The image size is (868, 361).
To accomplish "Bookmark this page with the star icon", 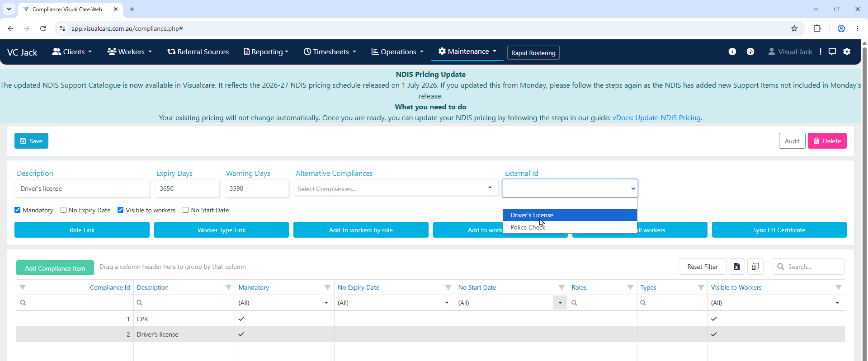I will coord(794,28).
